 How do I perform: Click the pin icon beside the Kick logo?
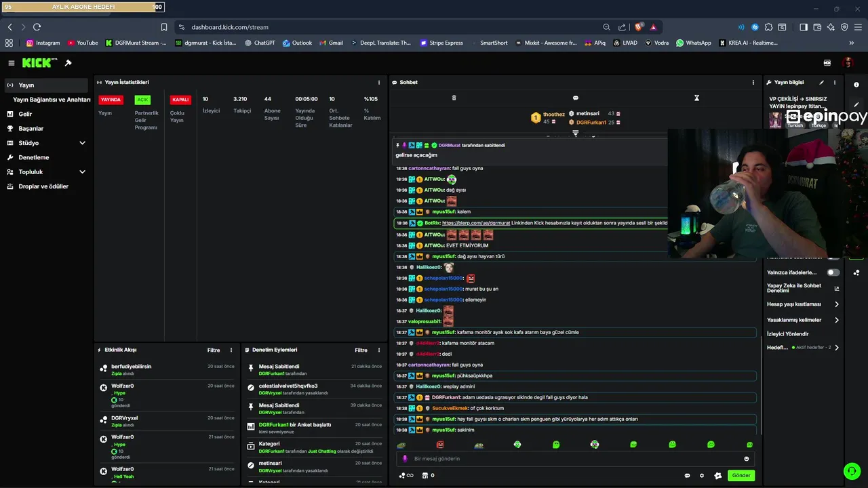(x=68, y=63)
